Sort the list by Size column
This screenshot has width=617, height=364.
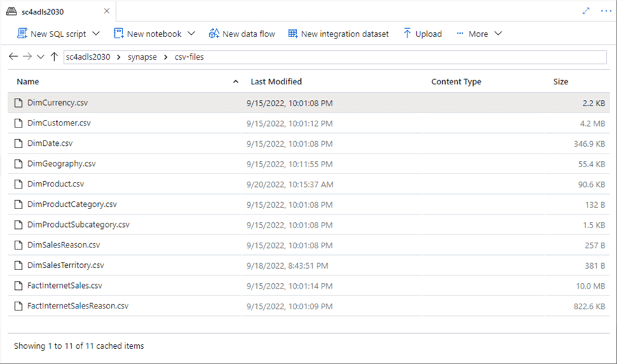click(x=560, y=82)
